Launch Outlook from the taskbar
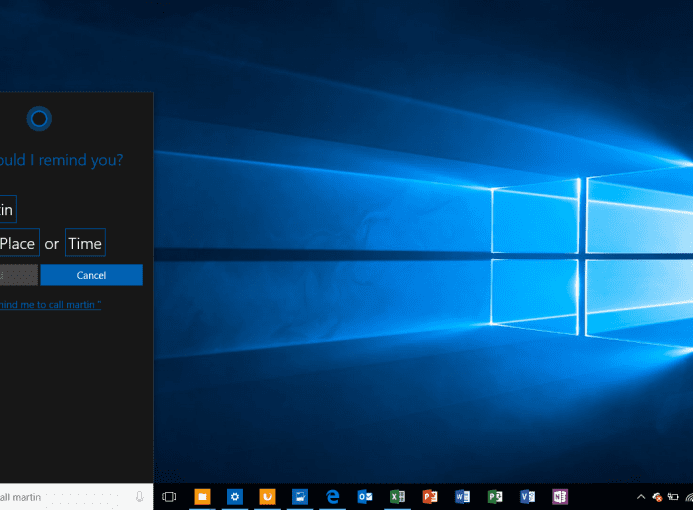 [365, 497]
